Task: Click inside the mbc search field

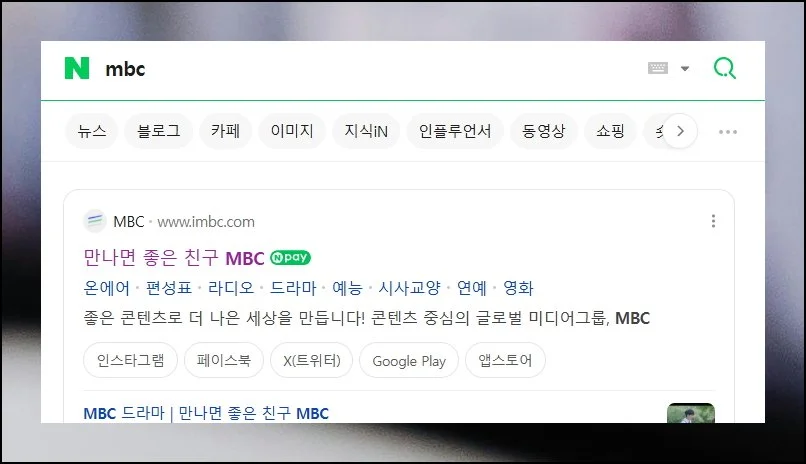Action: (370, 69)
